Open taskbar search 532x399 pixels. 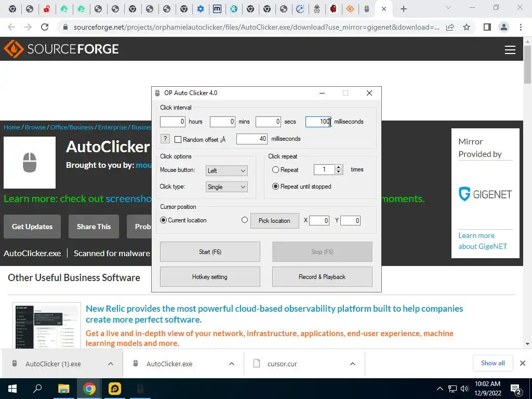(37, 389)
